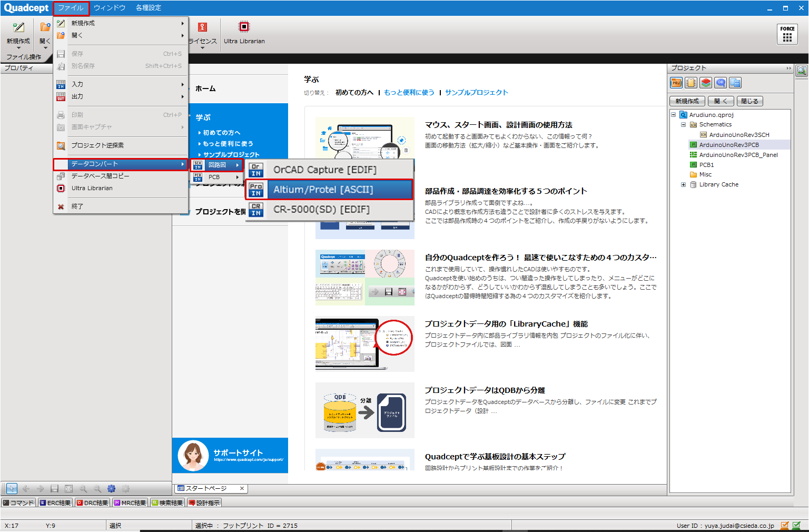
Task: Click the CR-5000 import icon
Action: tap(256, 210)
